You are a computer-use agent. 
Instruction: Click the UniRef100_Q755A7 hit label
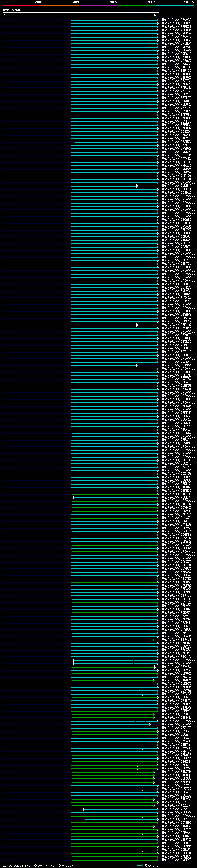(177, 748)
